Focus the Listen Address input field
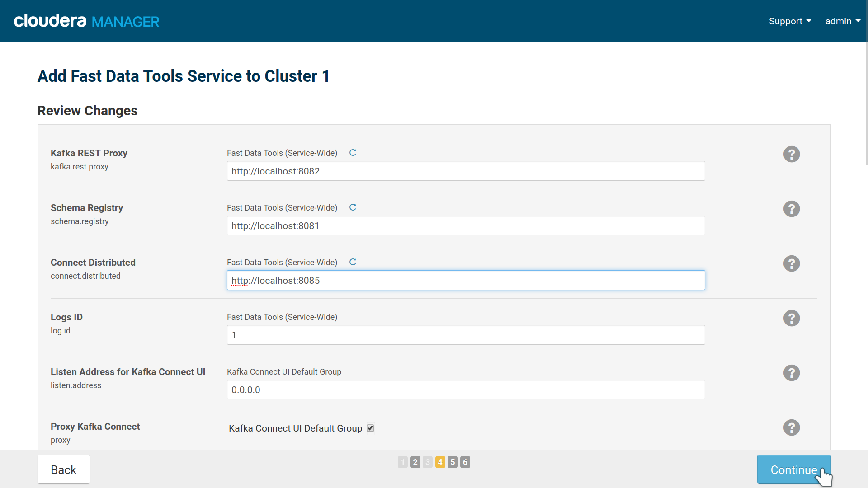Viewport: 868px width, 488px height. click(x=466, y=389)
